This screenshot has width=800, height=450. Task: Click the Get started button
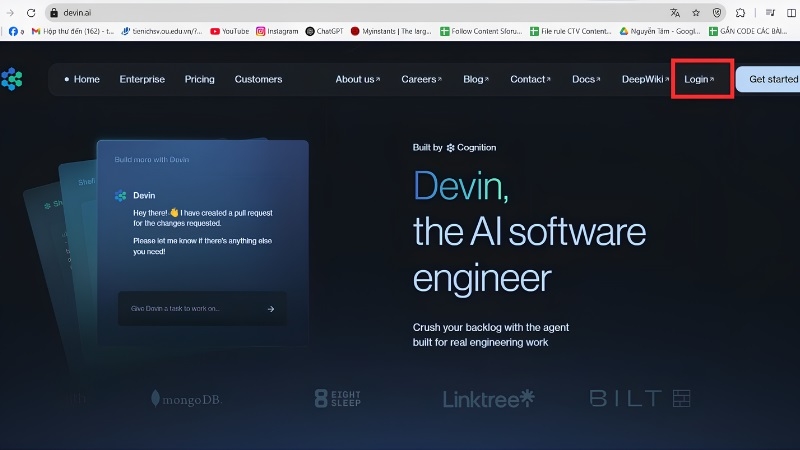(x=768, y=79)
